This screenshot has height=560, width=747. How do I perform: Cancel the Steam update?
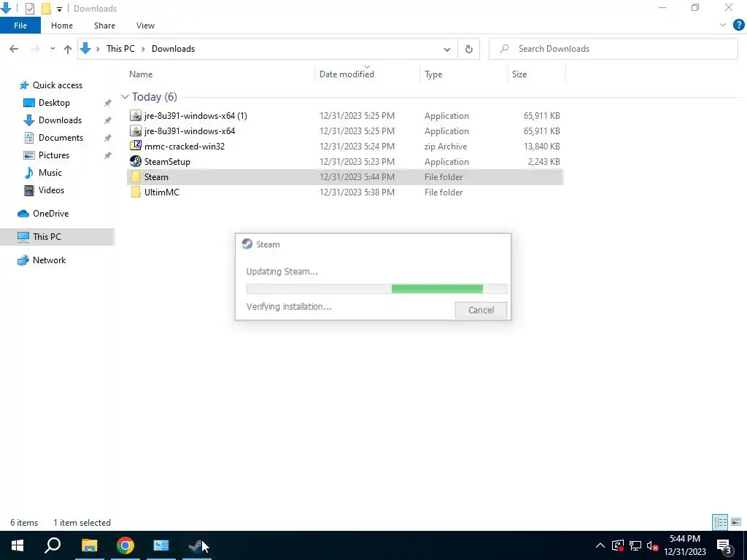(481, 310)
